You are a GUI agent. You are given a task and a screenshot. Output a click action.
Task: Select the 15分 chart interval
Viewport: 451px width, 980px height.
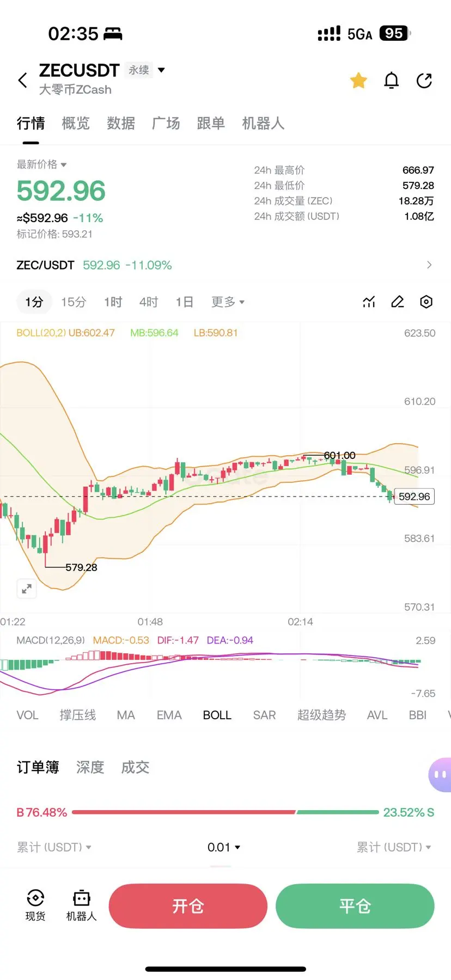coord(74,302)
